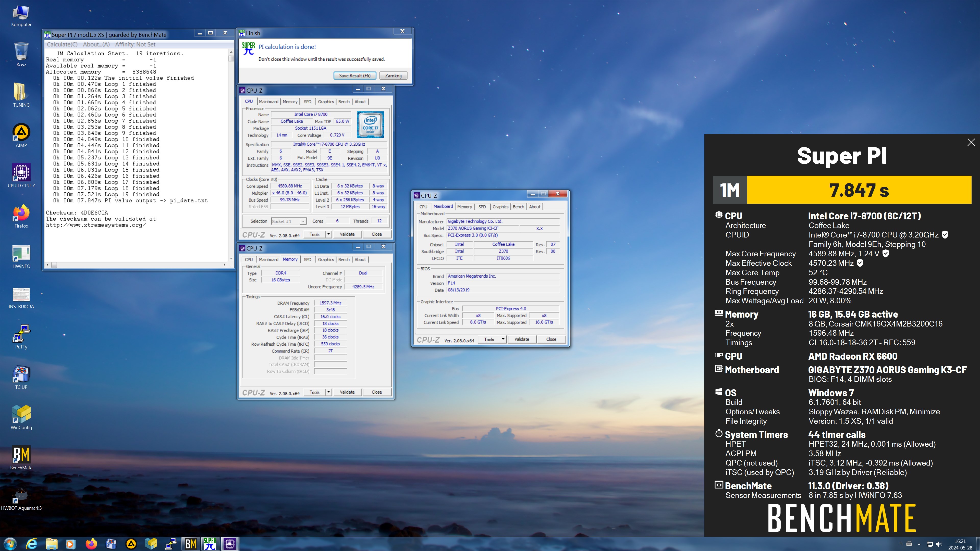Screen dimensions: 980x551
Task: Click the 7.847 s result in BenchMate
Action: coord(859,190)
